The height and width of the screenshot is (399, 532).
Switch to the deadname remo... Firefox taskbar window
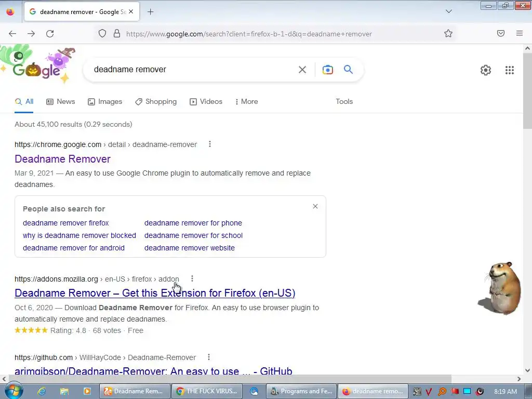373,391
